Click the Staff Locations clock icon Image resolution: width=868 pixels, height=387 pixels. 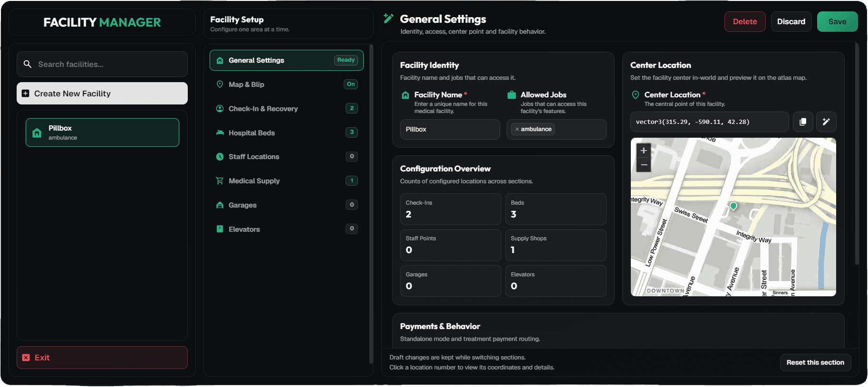point(220,157)
